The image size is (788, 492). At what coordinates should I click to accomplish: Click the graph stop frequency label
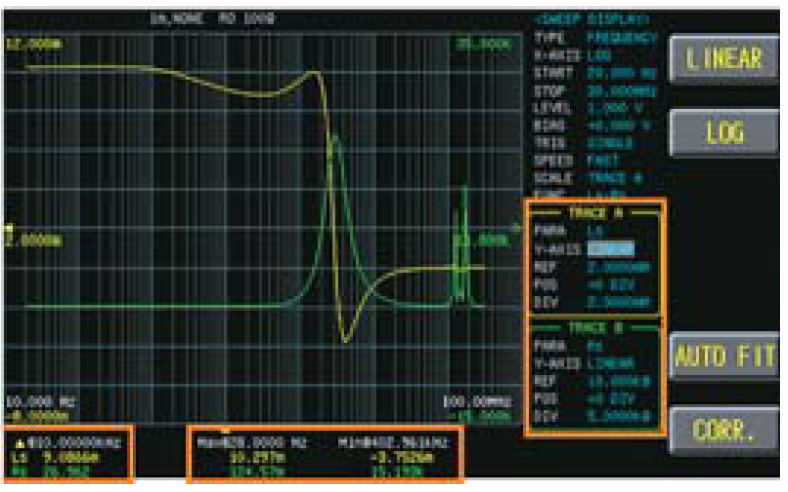477,402
